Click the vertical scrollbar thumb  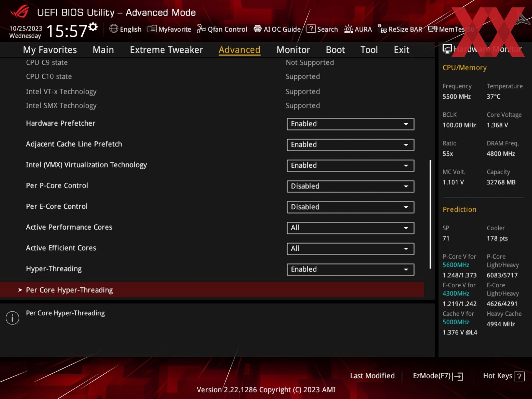click(430, 214)
